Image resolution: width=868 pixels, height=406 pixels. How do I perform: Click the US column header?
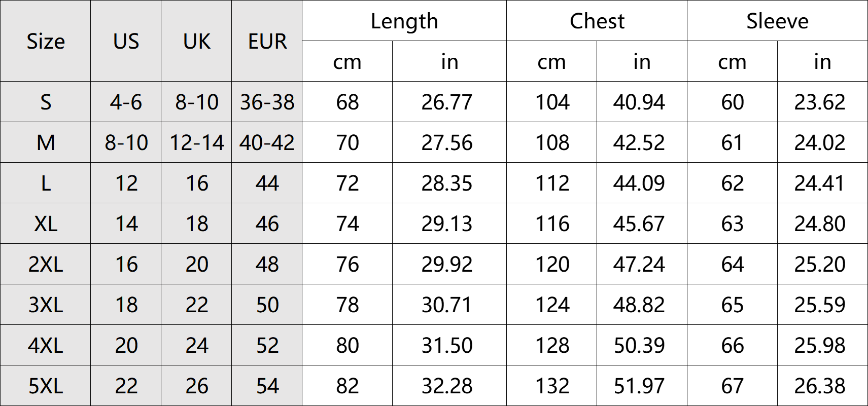(x=126, y=41)
